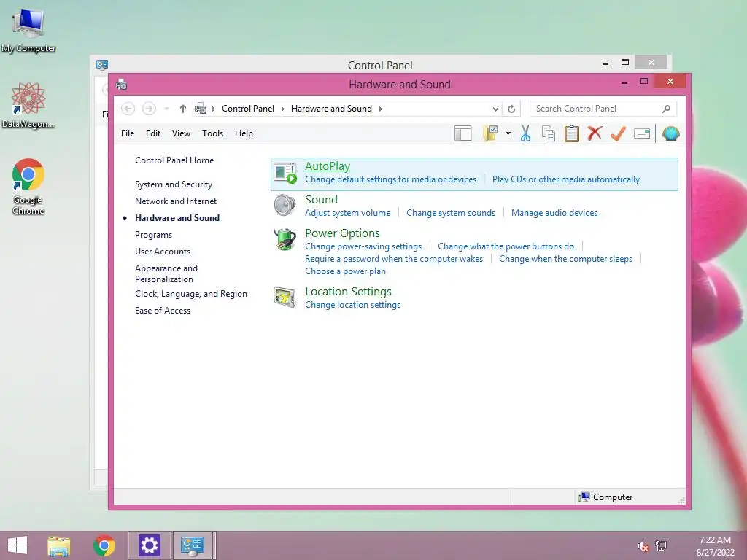Expand the chevron after Control Panel breadcrumb
Viewport: 747px width, 560px height.
pyautogui.click(x=282, y=109)
